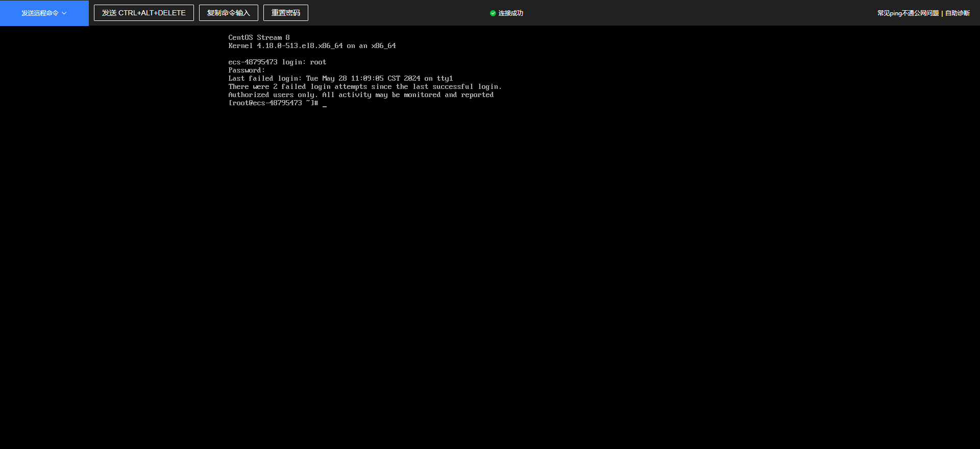Click the 'ecs-48795473 login: root' line

[277, 62]
